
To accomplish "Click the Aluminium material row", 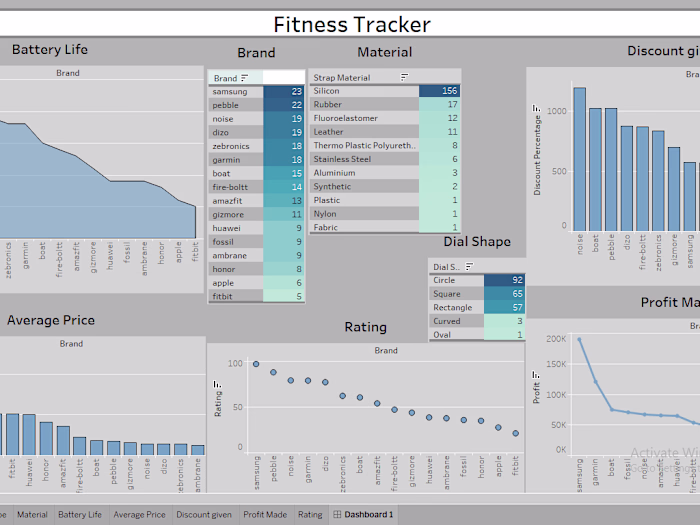I will [385, 173].
